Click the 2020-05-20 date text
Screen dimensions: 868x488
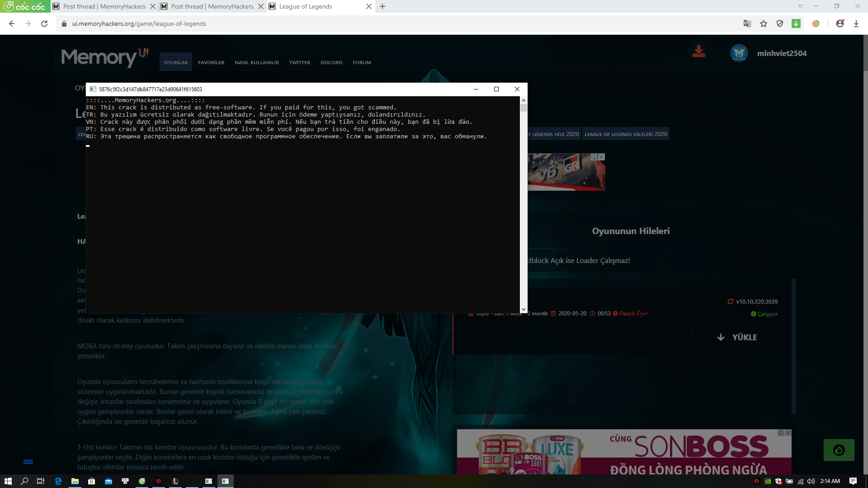[x=572, y=314]
